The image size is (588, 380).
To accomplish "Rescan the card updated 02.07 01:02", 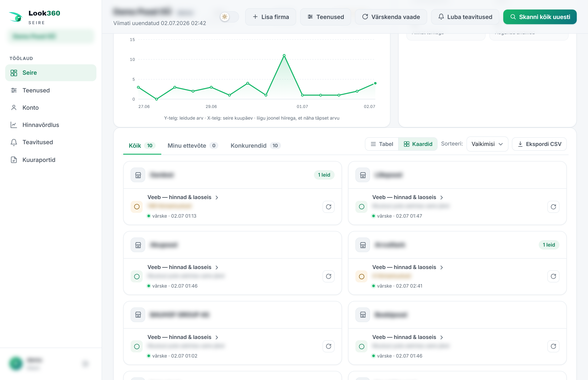I will (x=328, y=346).
